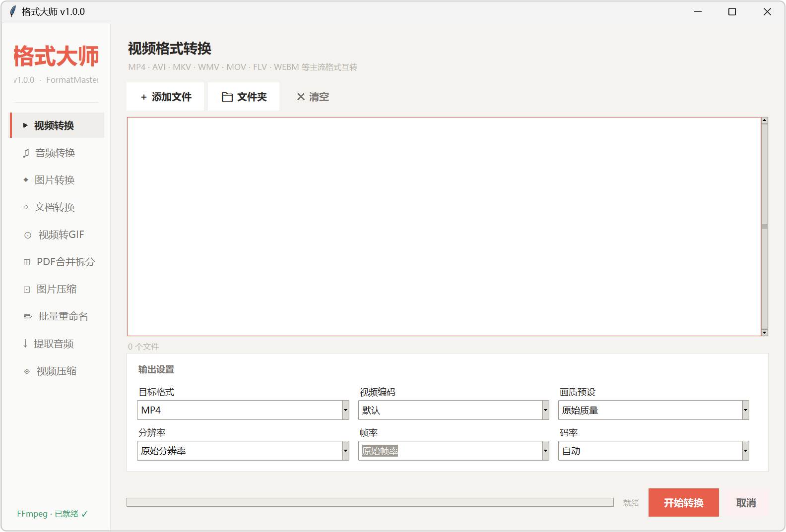Open 文档转换 page

[x=57, y=207]
